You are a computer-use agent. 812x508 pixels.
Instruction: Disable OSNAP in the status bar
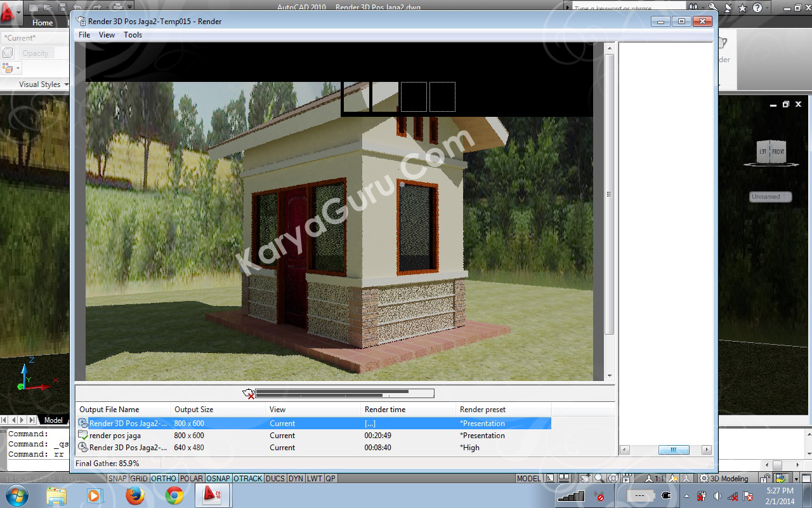click(x=218, y=479)
